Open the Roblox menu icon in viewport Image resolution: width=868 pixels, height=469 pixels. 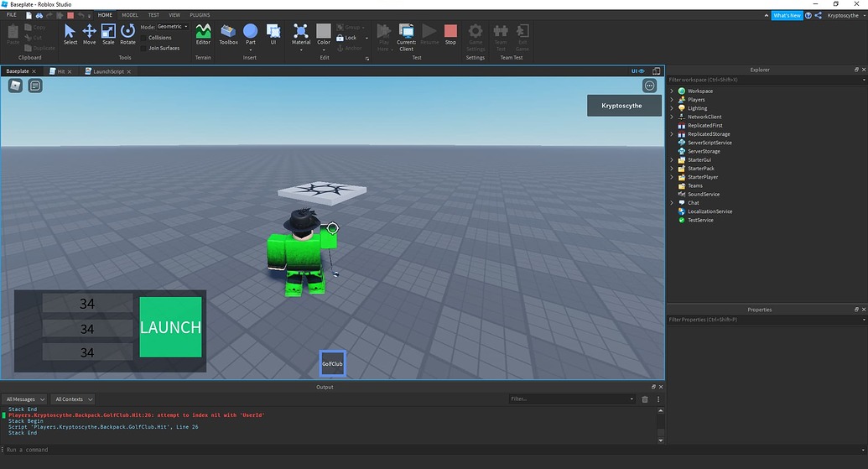[x=15, y=86]
